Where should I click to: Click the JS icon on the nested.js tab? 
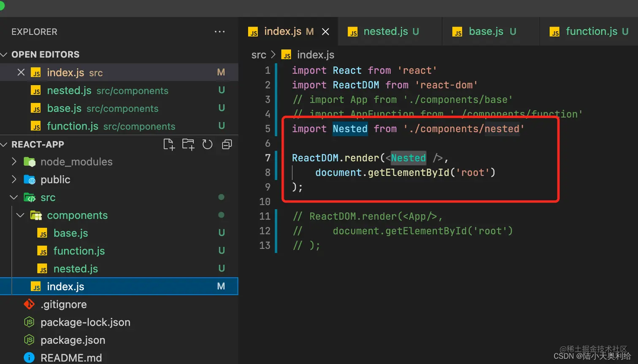353,32
